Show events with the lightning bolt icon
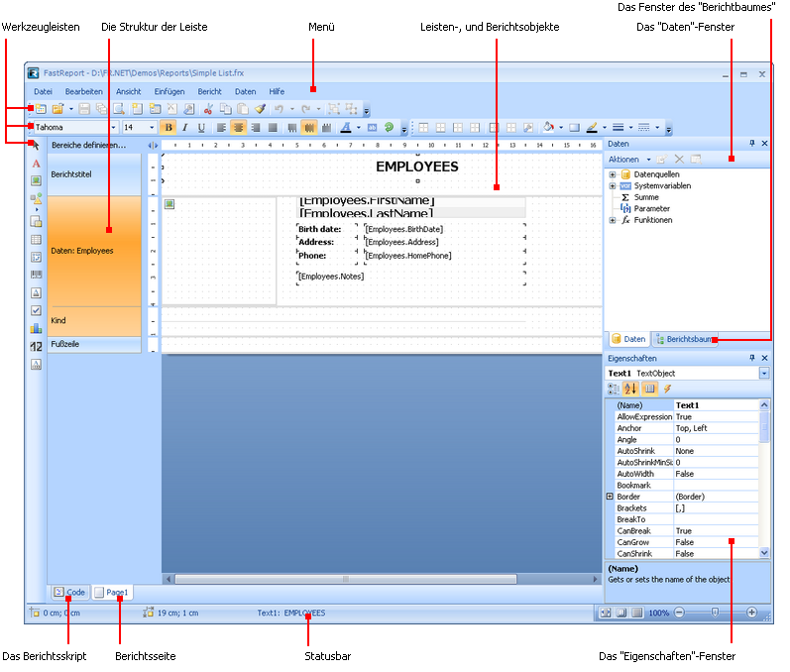790x672 pixels. point(667,389)
